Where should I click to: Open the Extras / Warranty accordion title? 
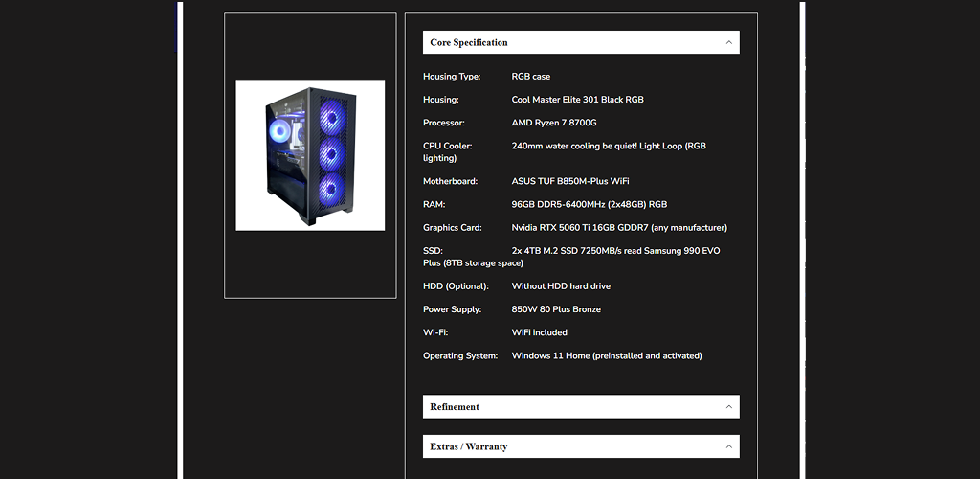coord(469,447)
